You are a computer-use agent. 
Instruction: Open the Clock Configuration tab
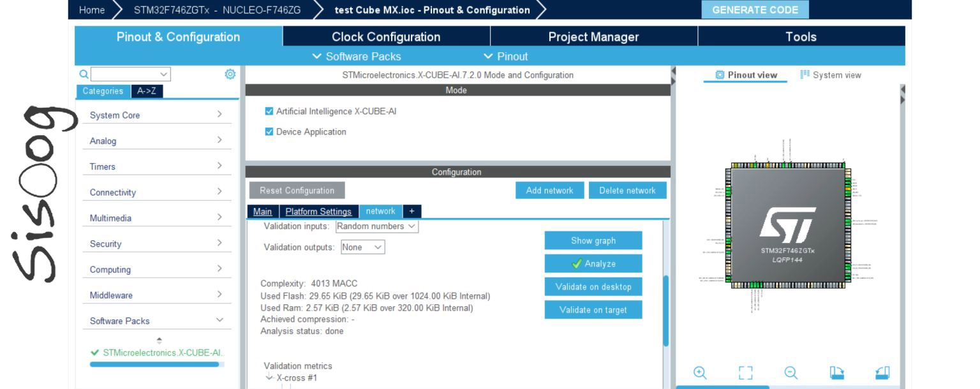tap(386, 37)
